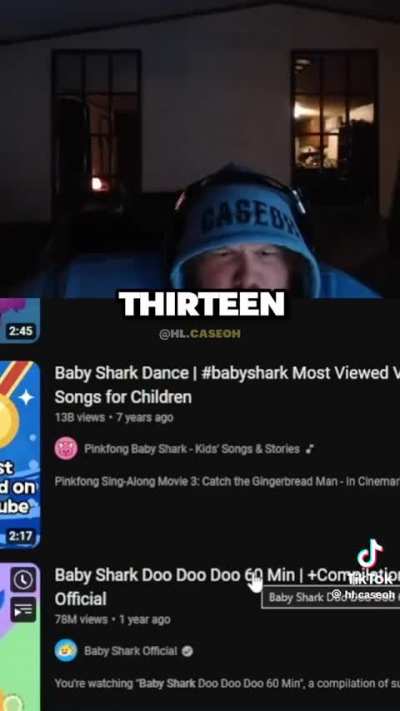Screen dimensions: 400x711
Task: Click the "You're watching" compilation description text
Action: pos(227,683)
